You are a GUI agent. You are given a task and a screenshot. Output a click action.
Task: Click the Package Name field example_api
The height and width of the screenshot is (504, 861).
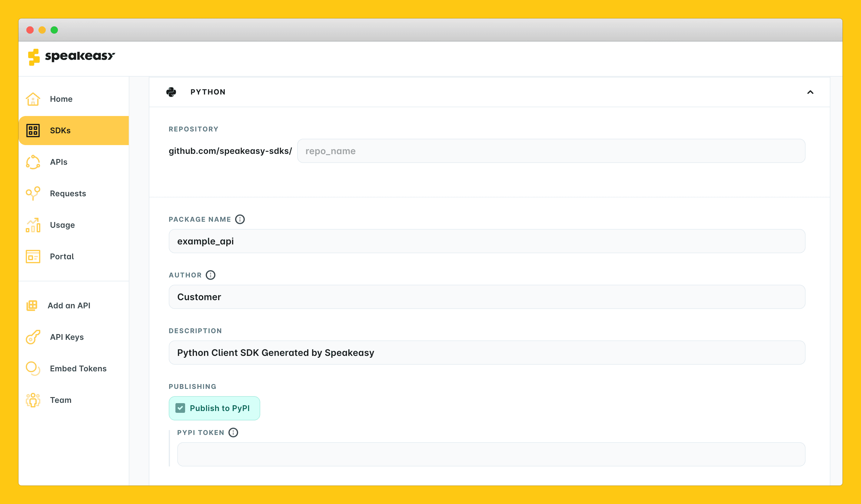[x=487, y=241]
